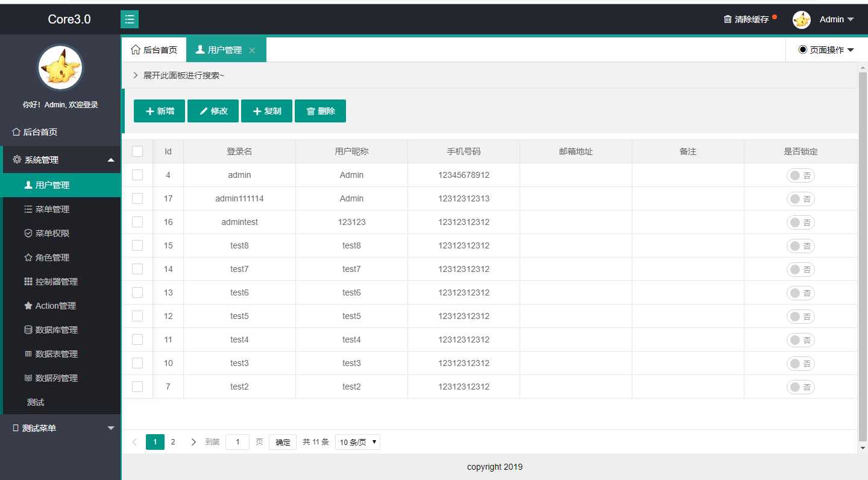The height and width of the screenshot is (480, 868).
Task: Click the current page 1 button
Action: [155, 442]
